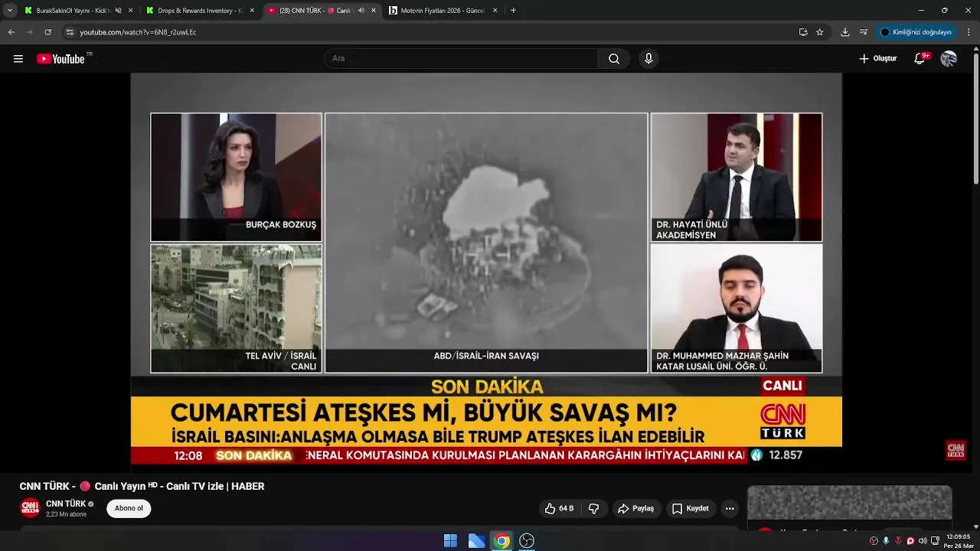The height and width of the screenshot is (551, 980).
Task: Bookmark this page with the star
Action: click(x=820, y=32)
